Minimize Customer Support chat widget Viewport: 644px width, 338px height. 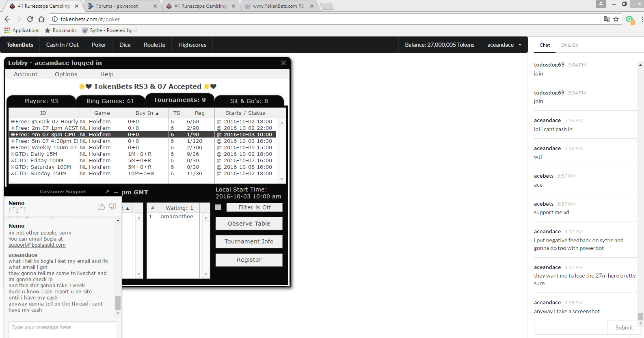(x=116, y=192)
